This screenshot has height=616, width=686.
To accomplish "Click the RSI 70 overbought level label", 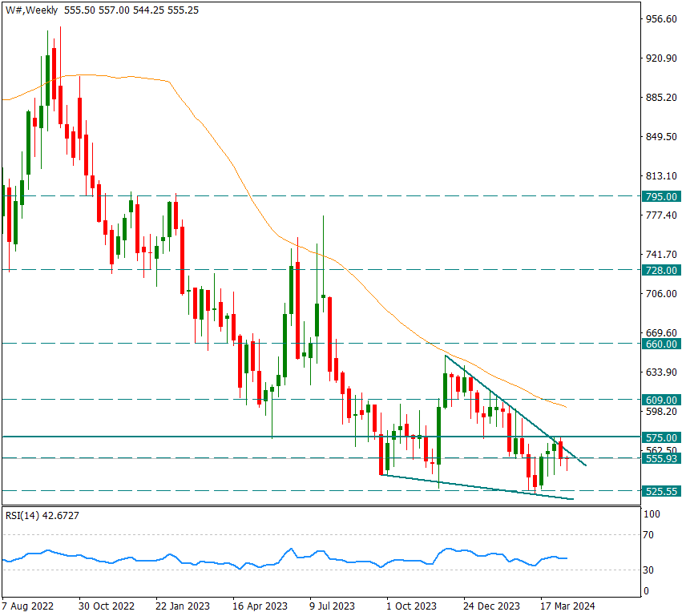I will 648,534.
